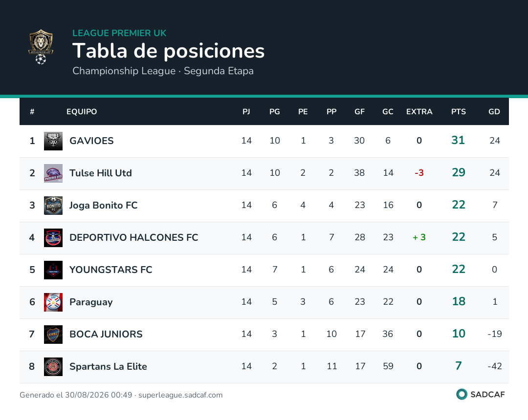Click the Paraguay team crest
Screen dimensions: 528x420
[x=53, y=302]
